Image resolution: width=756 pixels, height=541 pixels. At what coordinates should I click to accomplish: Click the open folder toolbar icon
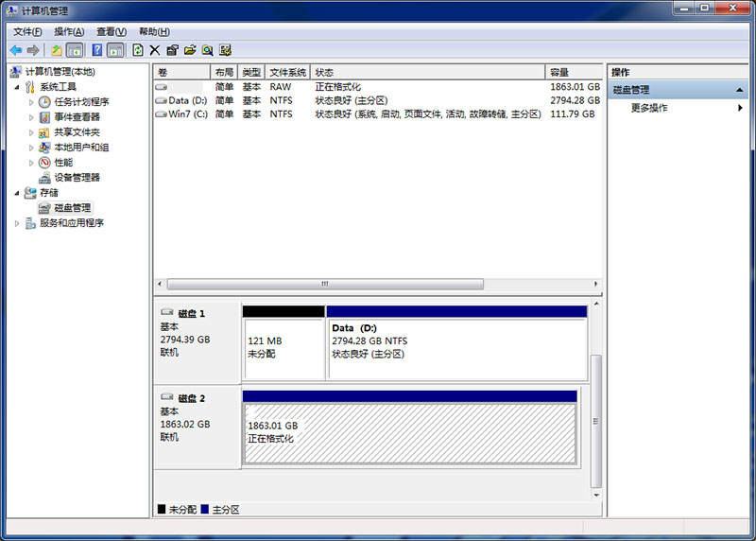point(190,50)
